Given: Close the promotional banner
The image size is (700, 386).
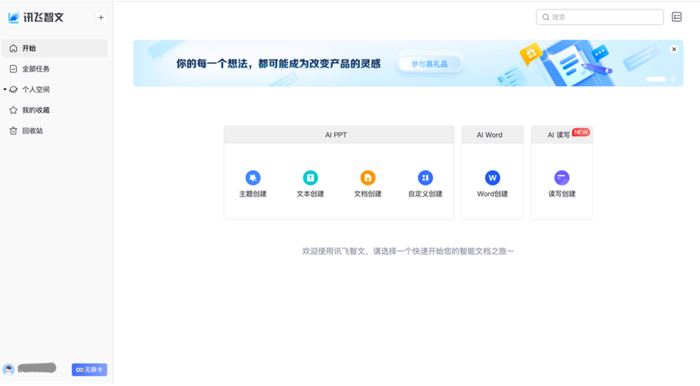Looking at the screenshot, I should [674, 49].
